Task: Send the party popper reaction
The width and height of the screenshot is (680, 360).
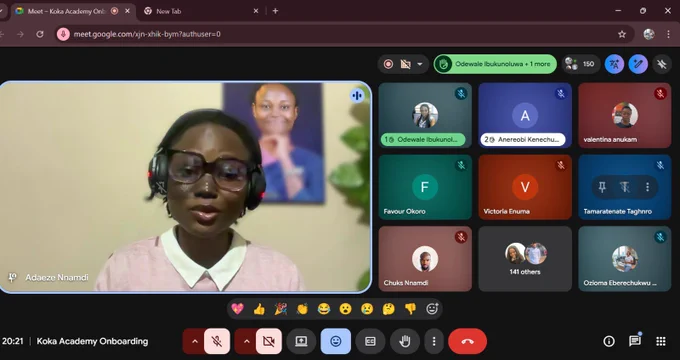Action: [281, 309]
